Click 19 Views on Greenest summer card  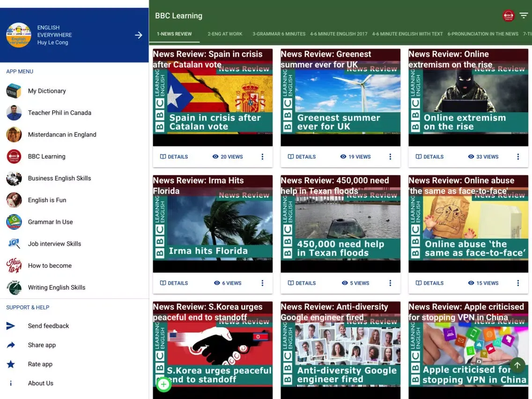point(355,157)
